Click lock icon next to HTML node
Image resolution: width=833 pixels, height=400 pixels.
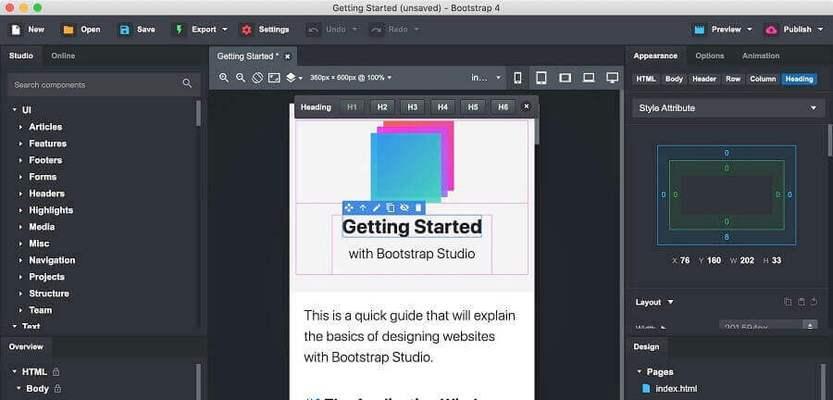pyautogui.click(x=56, y=371)
